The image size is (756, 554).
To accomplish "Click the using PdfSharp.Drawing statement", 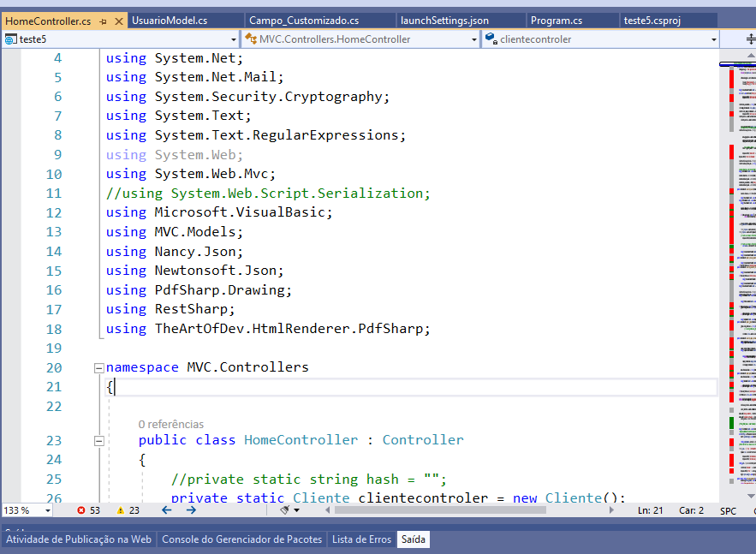I will point(199,290).
